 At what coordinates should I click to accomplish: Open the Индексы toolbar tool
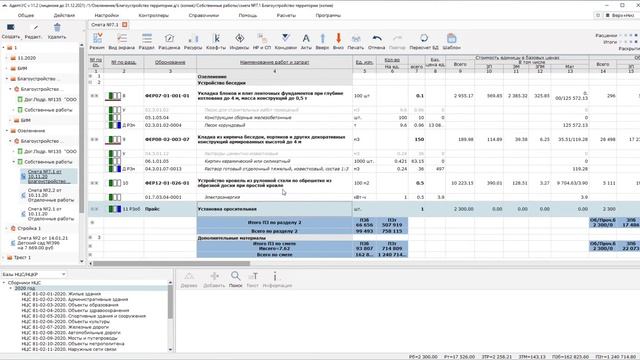coord(239,38)
